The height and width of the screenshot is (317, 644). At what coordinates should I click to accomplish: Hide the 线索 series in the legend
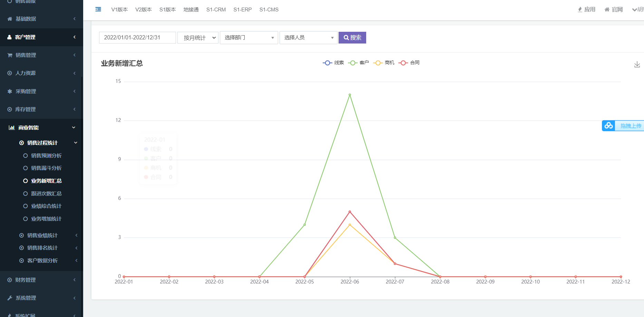point(333,63)
